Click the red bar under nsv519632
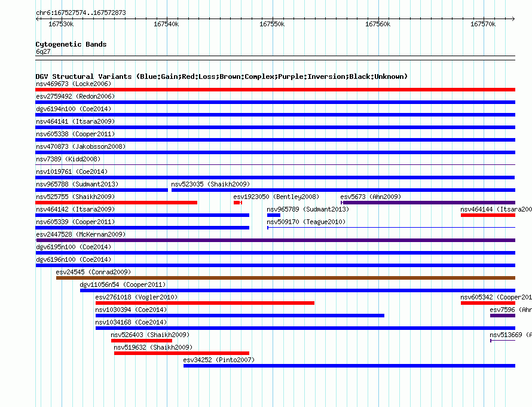 tap(182, 353)
